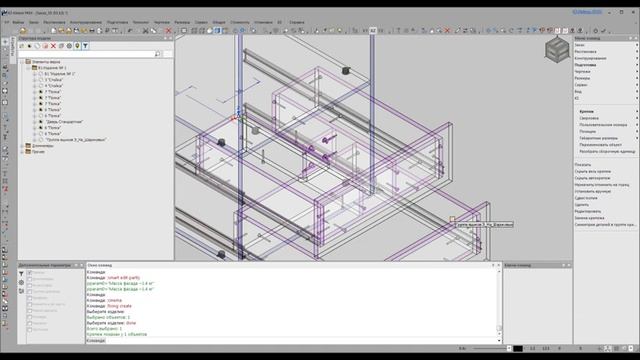Open the "Расстановка" menu in the menu bar
Viewport: 640px width, 360px height.
click(x=54, y=22)
